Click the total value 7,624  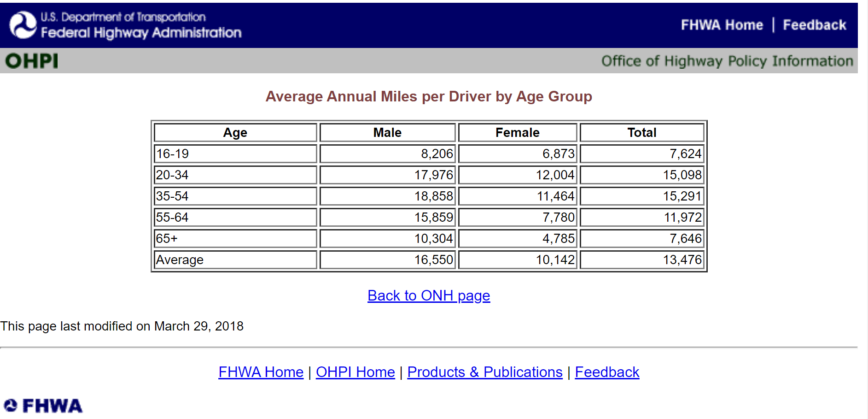click(686, 153)
